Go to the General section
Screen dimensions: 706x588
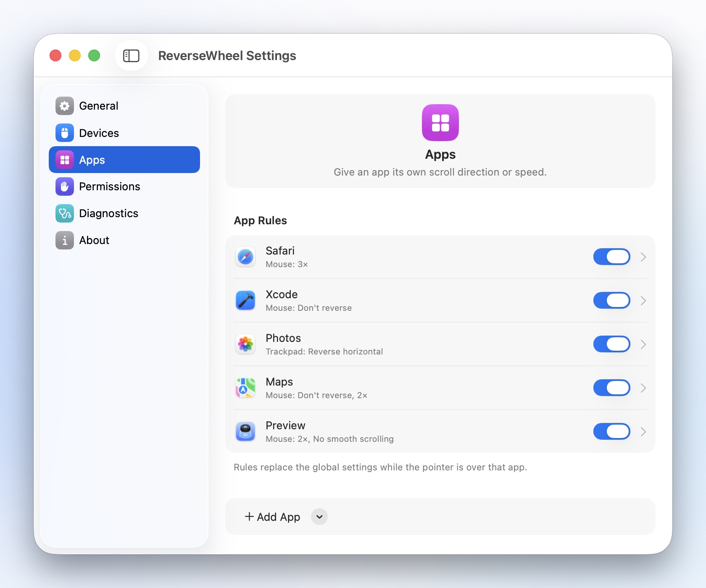tap(124, 106)
